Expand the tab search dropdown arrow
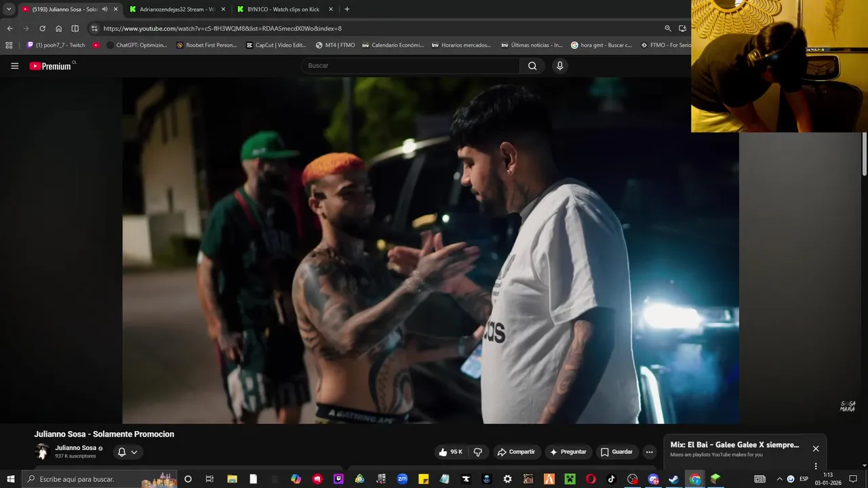Image resolution: width=868 pixels, height=488 pixels. click(x=9, y=9)
